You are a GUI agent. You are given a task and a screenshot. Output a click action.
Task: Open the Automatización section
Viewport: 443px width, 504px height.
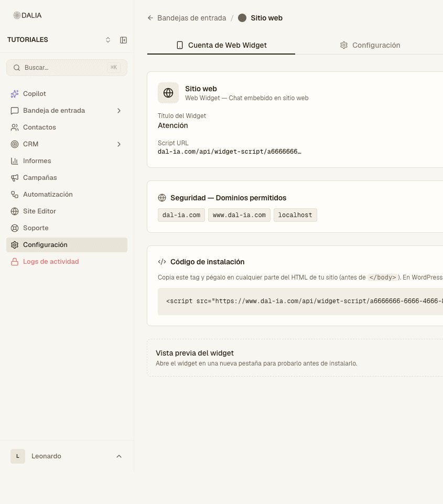[67, 195]
